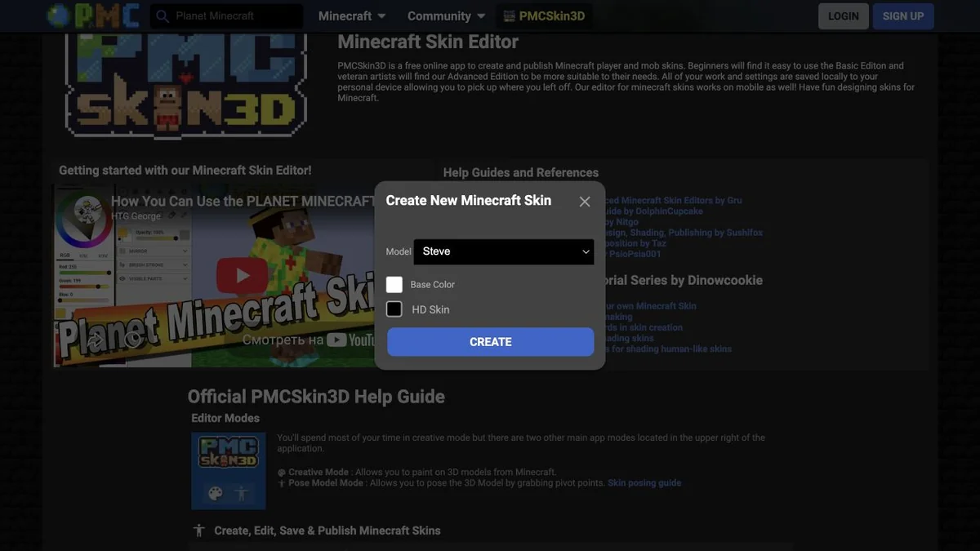This screenshot has width=980, height=551.
Task: Click 'Create, Edit, Save & Publish Minecraft Skins' heading
Action: [x=327, y=531]
